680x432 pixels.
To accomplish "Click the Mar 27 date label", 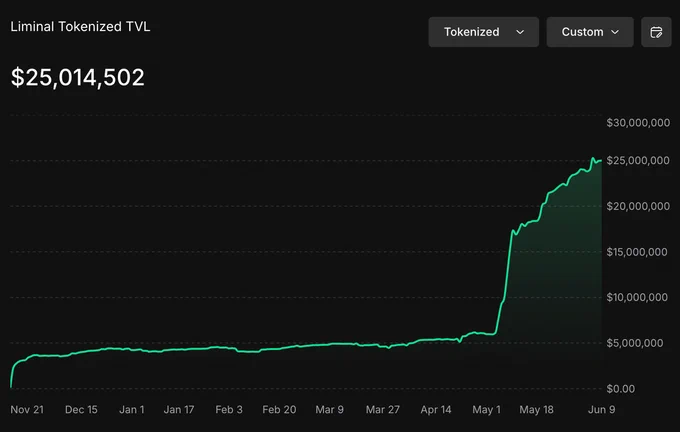I will point(382,409).
